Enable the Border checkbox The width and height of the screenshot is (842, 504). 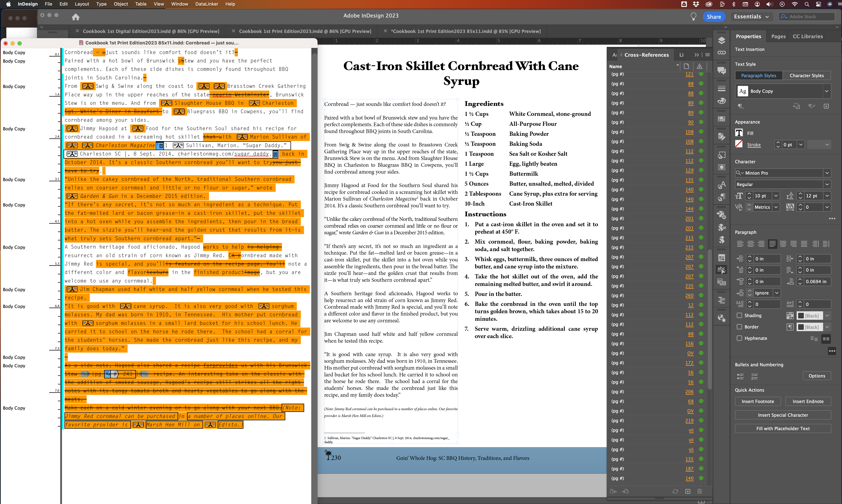739,327
